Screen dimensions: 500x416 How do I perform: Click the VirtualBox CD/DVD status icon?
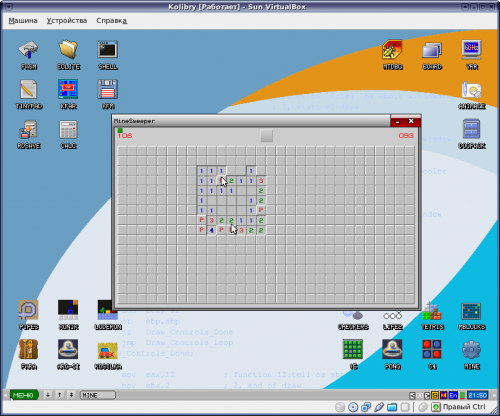(x=353, y=407)
